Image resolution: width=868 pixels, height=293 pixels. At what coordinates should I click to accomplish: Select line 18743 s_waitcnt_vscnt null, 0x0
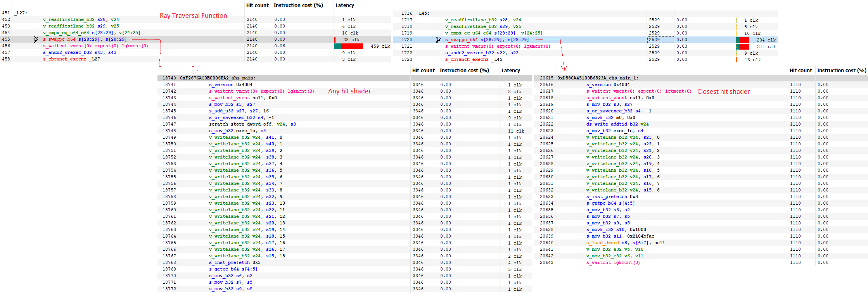pyautogui.click(x=243, y=98)
